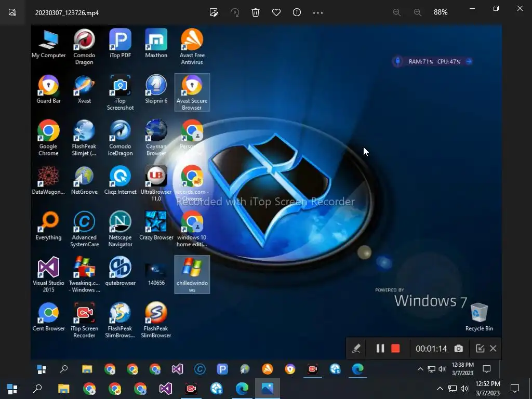Click the 20230307_123726.mp4 file name
The width and height of the screenshot is (532, 399).
[x=67, y=13]
